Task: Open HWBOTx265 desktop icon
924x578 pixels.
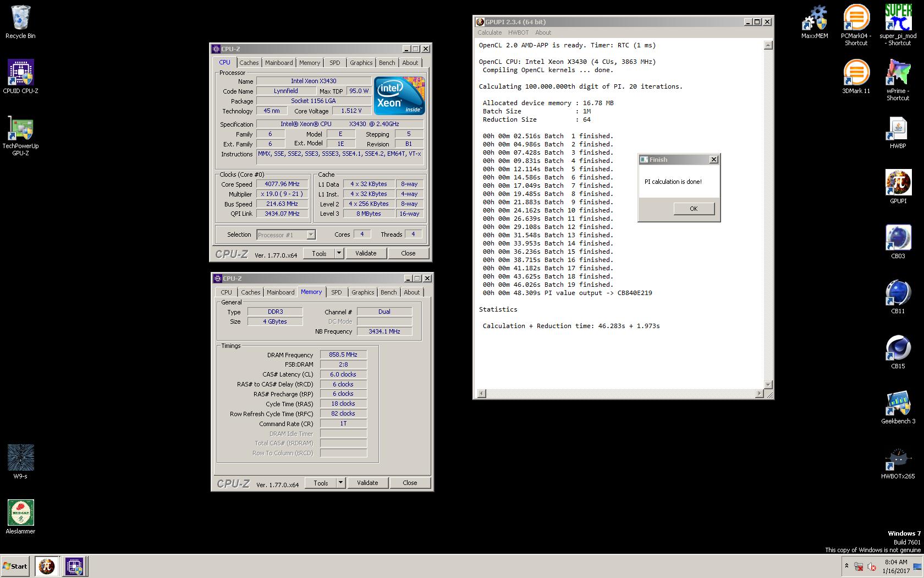Action: point(898,462)
